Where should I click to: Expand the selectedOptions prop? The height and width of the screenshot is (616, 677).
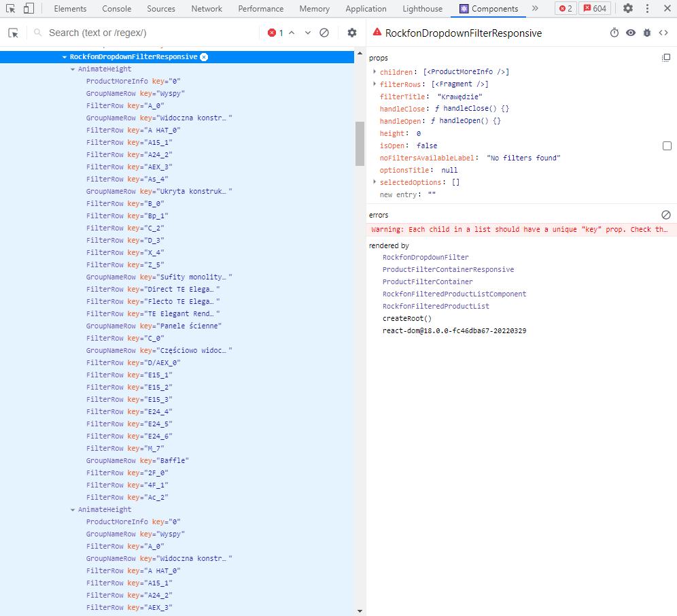tap(375, 182)
